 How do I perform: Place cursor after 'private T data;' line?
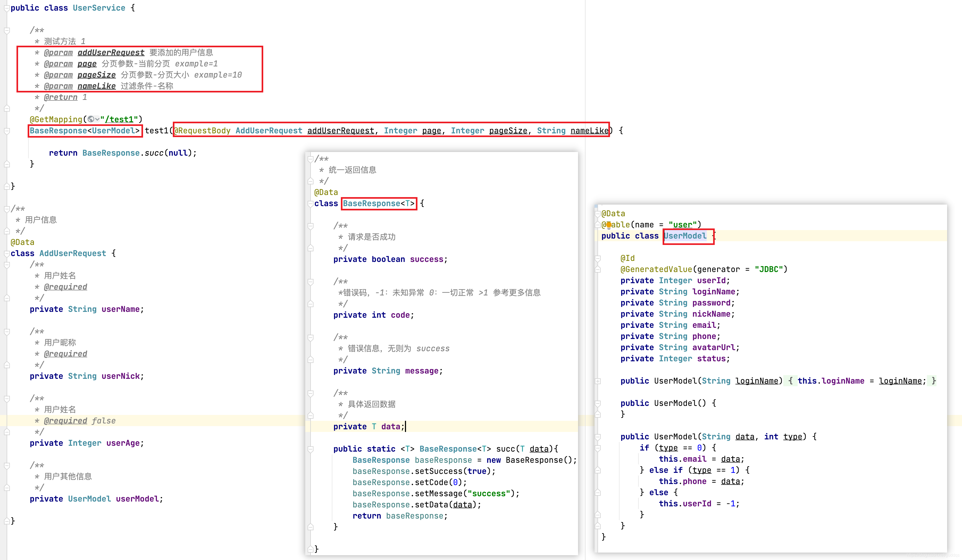coord(405,426)
